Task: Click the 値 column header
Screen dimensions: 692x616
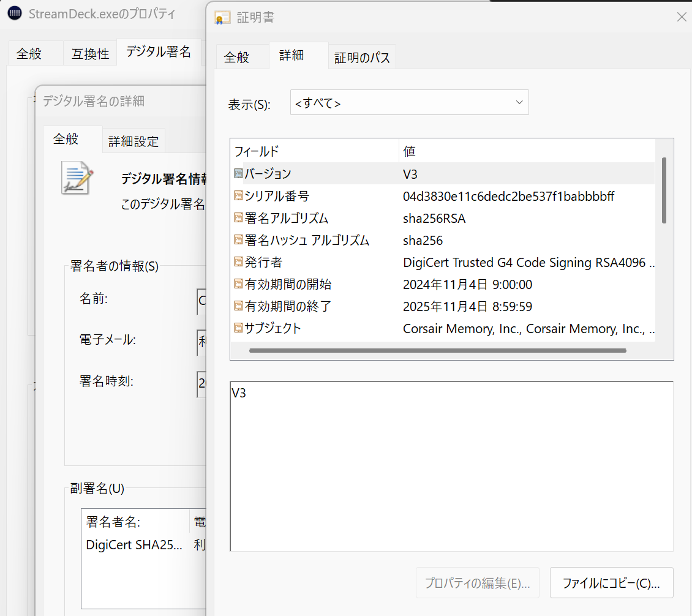Action: click(527, 151)
